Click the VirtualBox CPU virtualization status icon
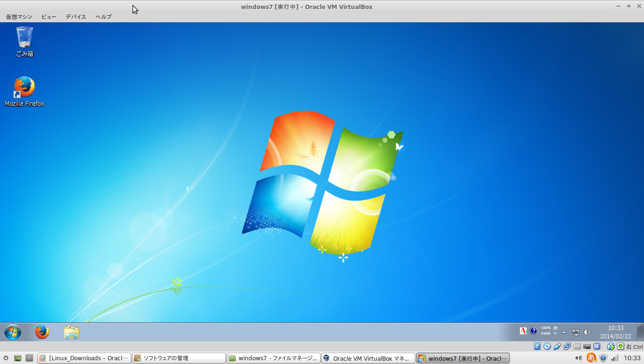Viewport: 644px width, 364px height. [597, 346]
